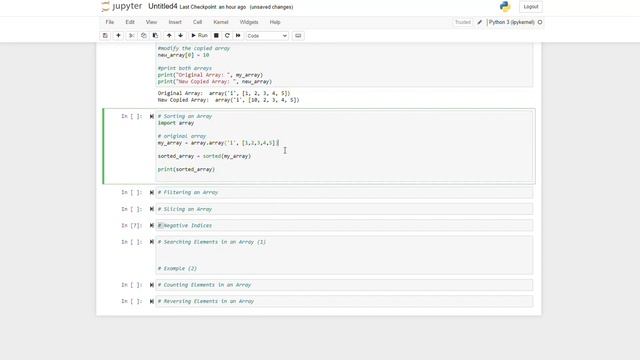
Task: Run the selected cell
Action: [x=199, y=36]
